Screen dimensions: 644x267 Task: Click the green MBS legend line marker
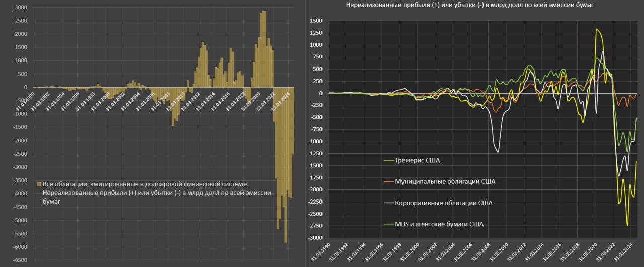point(387,224)
